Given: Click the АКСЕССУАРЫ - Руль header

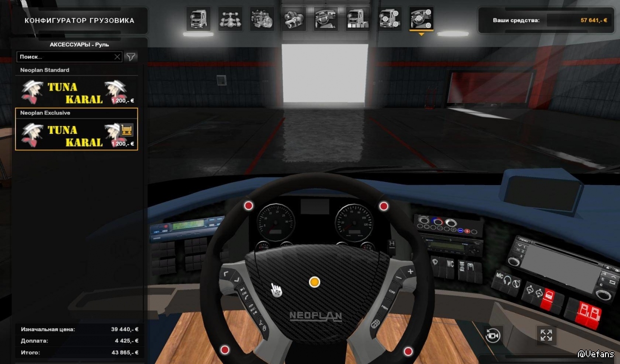Looking at the screenshot, I should (79, 44).
